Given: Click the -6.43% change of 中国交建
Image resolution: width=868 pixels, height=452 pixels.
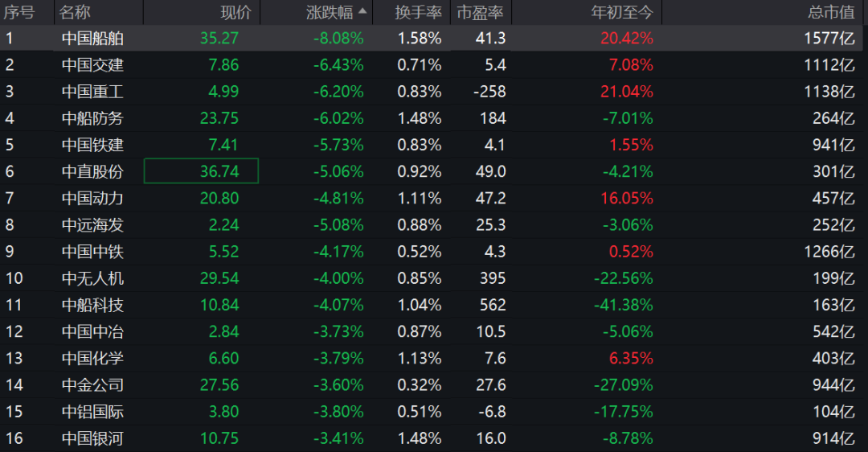Looking at the screenshot, I should (338, 65).
